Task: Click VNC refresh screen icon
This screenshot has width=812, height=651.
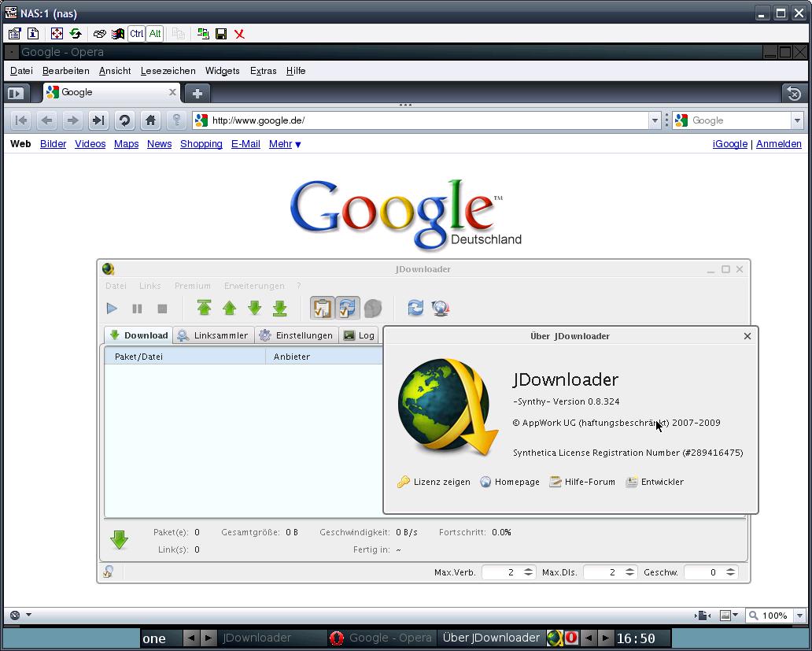Action: [x=76, y=34]
